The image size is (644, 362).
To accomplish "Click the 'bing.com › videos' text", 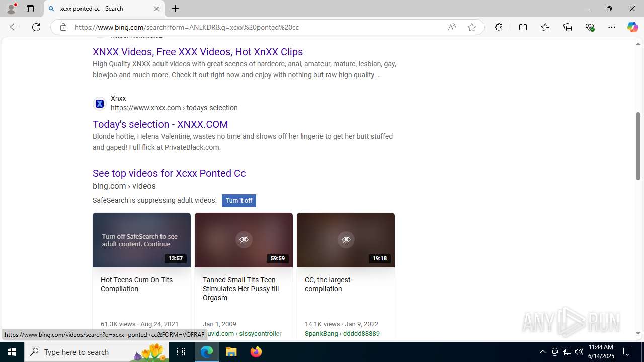I will 124,186.
